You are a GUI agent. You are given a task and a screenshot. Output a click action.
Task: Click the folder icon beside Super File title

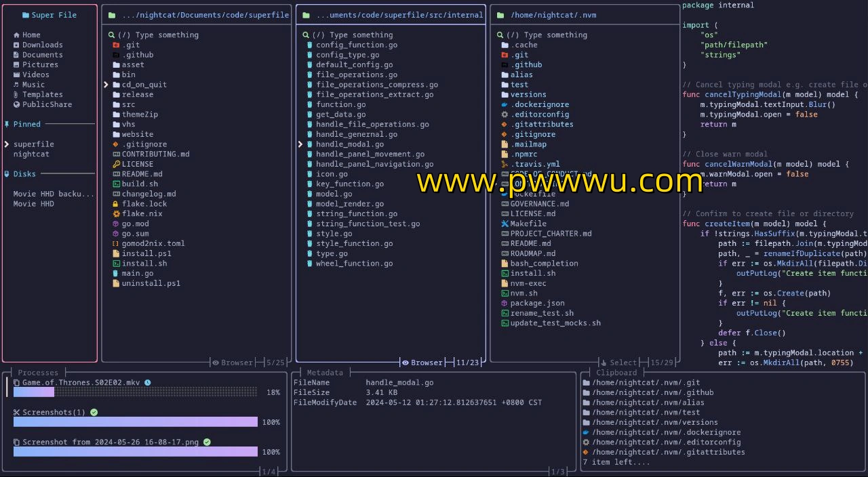tap(25, 15)
